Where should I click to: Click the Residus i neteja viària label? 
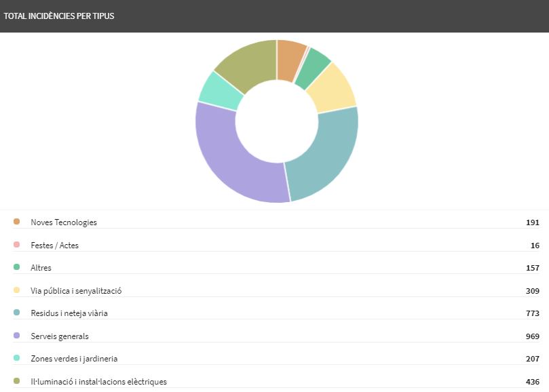pyautogui.click(x=69, y=313)
